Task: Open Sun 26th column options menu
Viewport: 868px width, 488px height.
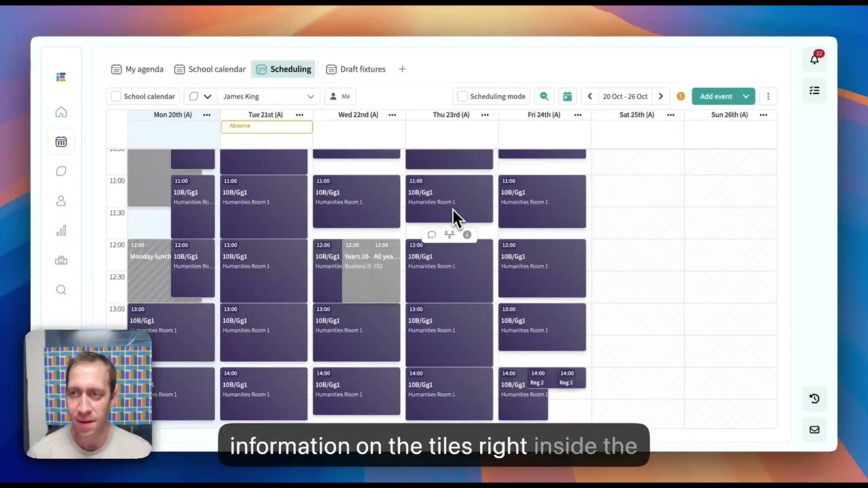Action: click(764, 115)
